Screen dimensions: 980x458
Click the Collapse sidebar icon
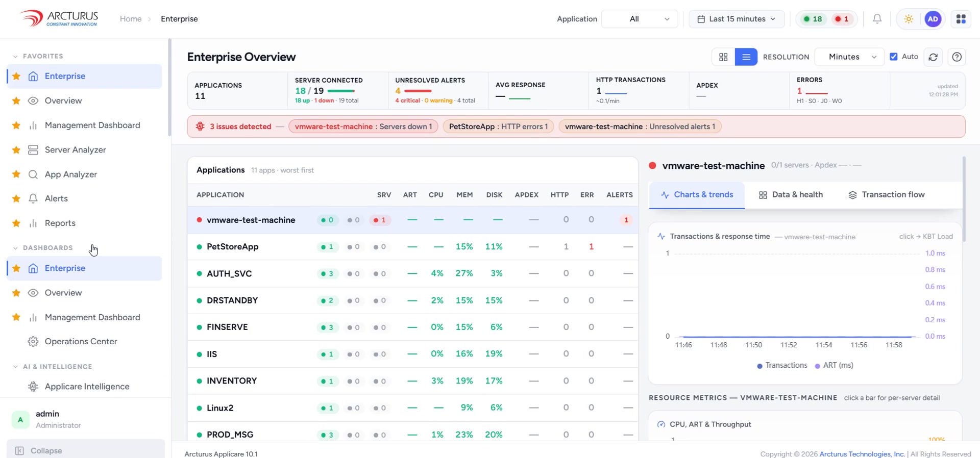[x=19, y=451]
